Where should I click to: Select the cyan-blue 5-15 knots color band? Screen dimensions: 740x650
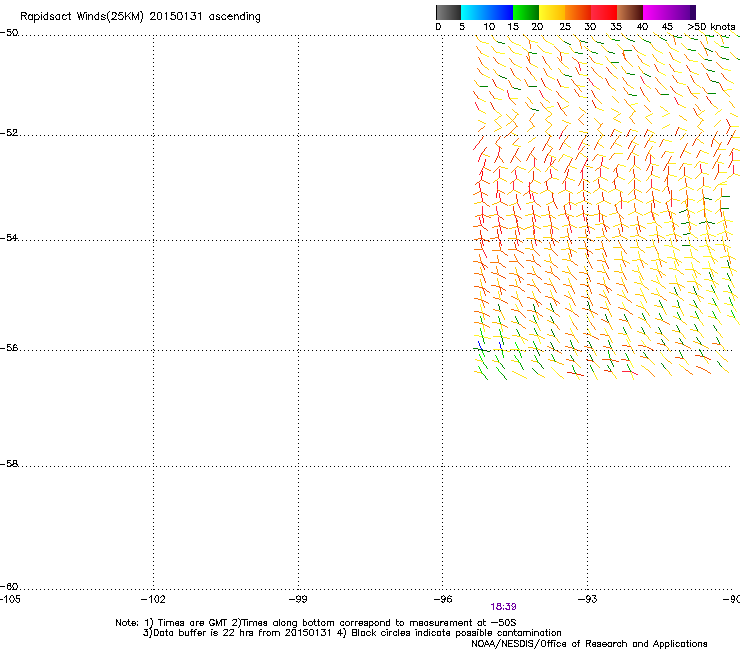point(487,12)
